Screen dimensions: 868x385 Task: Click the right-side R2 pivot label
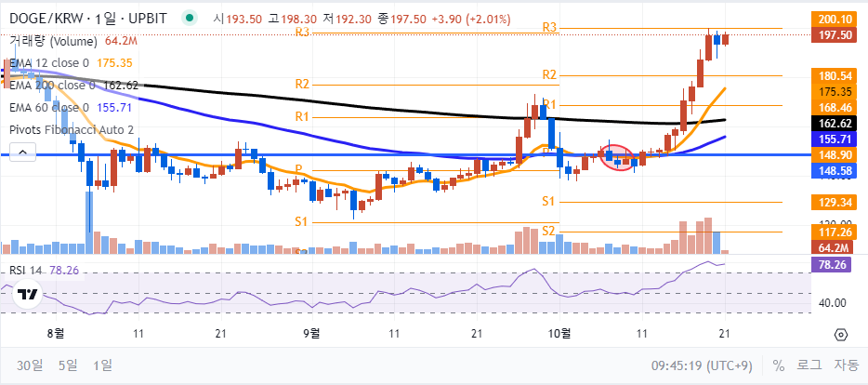coord(549,74)
